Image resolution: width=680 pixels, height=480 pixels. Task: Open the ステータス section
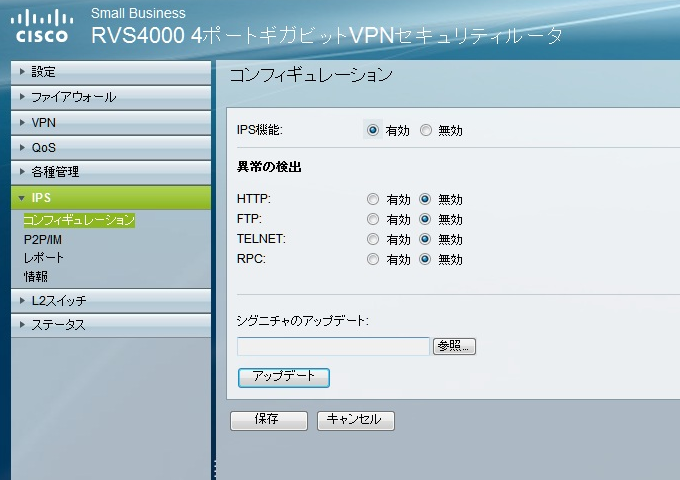click(x=111, y=325)
